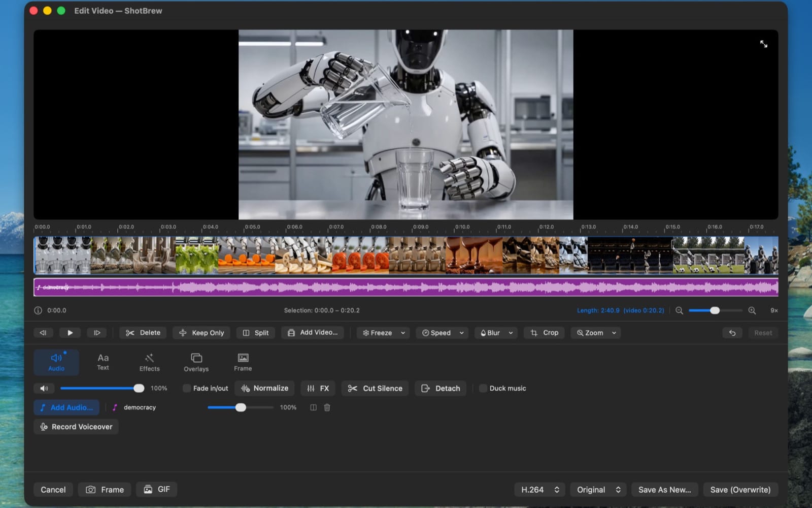
Task: Switch to the Audio tab
Action: click(56, 362)
